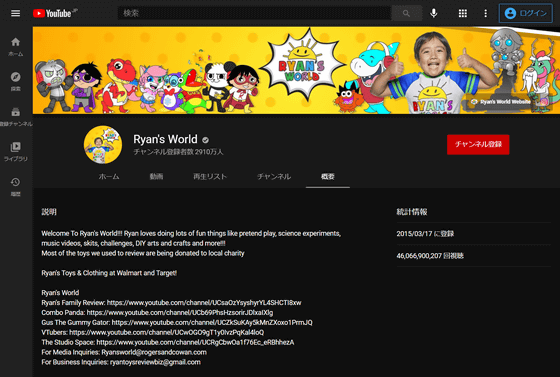Click the 統計情報 heading
This screenshot has width=560, height=377.
tap(412, 212)
